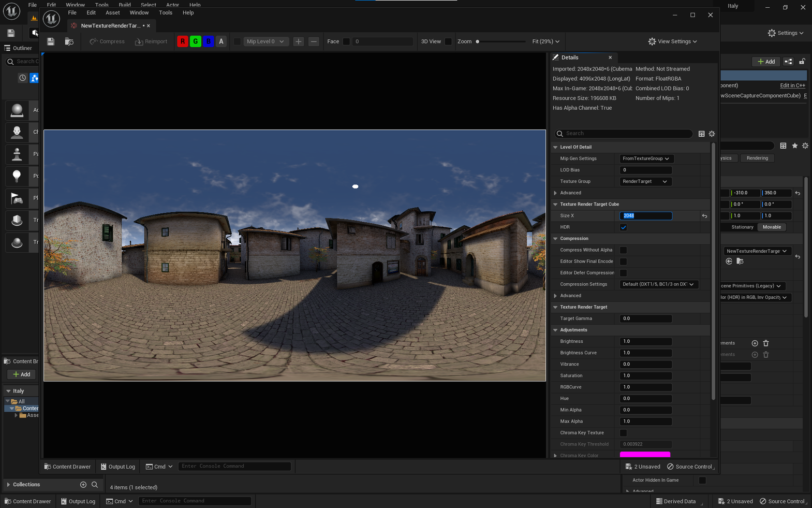The height and width of the screenshot is (508, 812).
Task: Enable Compress Without Alpha checkbox
Action: click(x=623, y=250)
